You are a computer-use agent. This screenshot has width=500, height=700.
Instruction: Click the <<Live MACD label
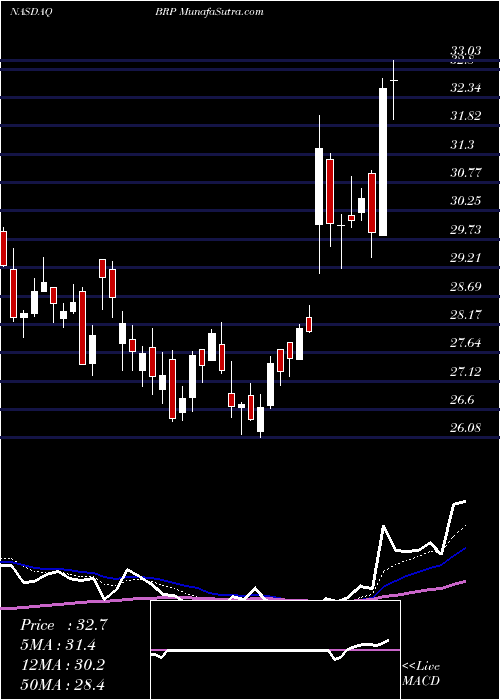point(421,674)
